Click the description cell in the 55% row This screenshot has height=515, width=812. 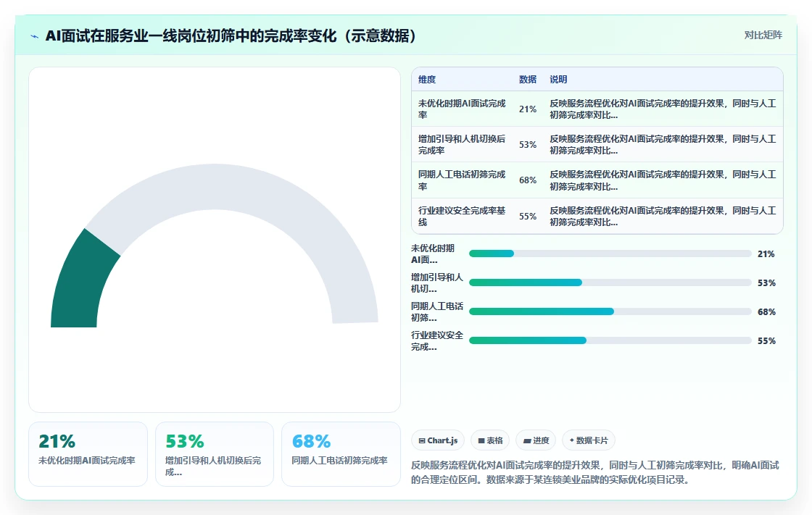click(663, 217)
